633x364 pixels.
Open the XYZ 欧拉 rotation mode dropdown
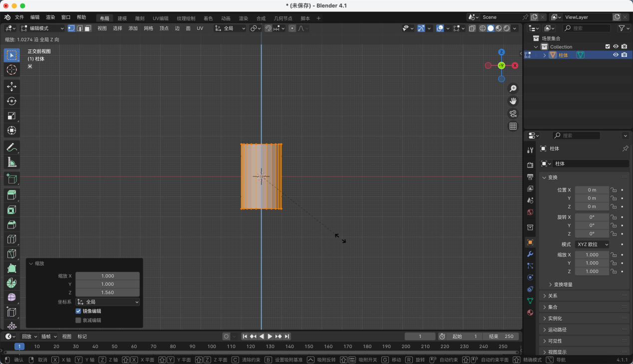[x=592, y=244]
